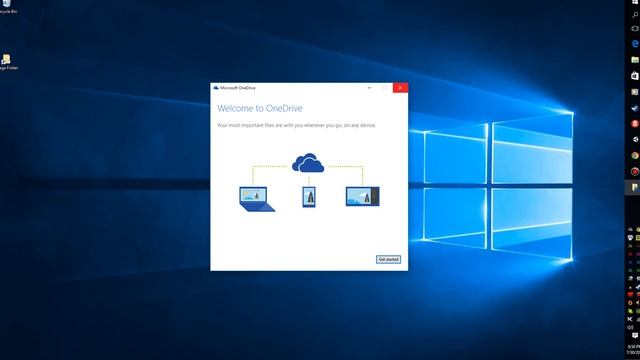Click the Get started button
640x360 pixels.
click(x=388, y=260)
